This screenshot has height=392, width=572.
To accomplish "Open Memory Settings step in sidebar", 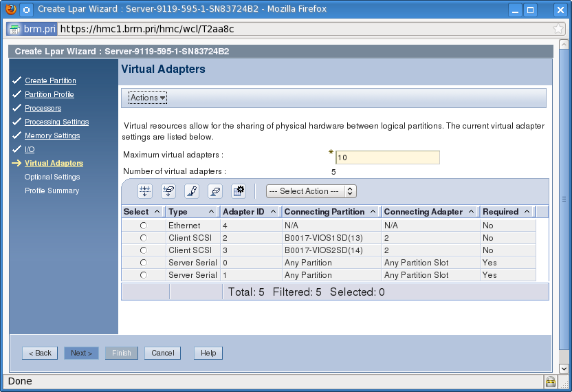I will click(52, 135).
